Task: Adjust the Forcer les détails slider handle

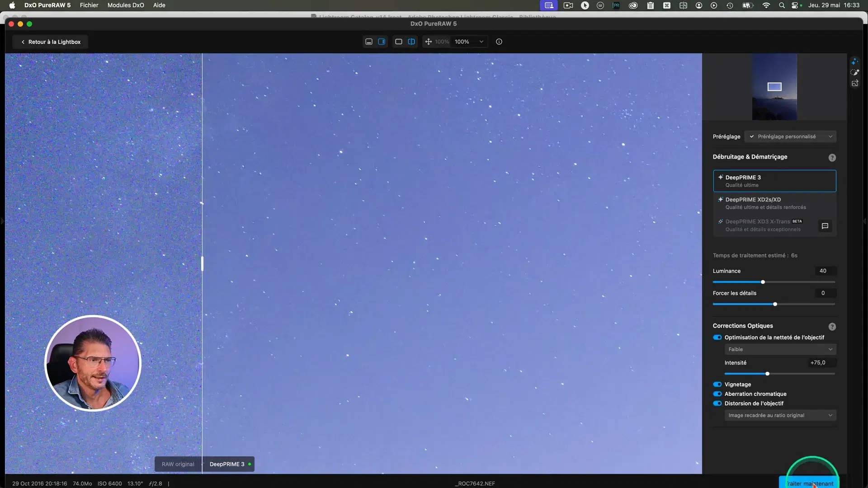Action: [x=775, y=304]
